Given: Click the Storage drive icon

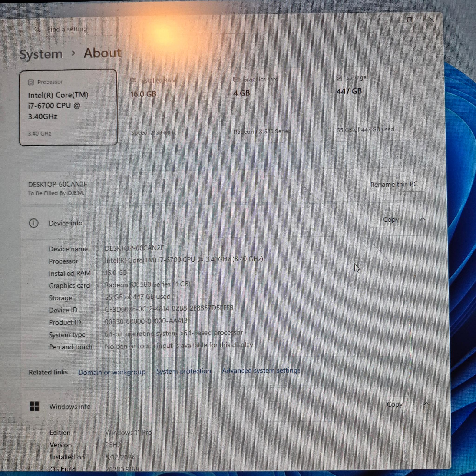Looking at the screenshot, I should (339, 78).
